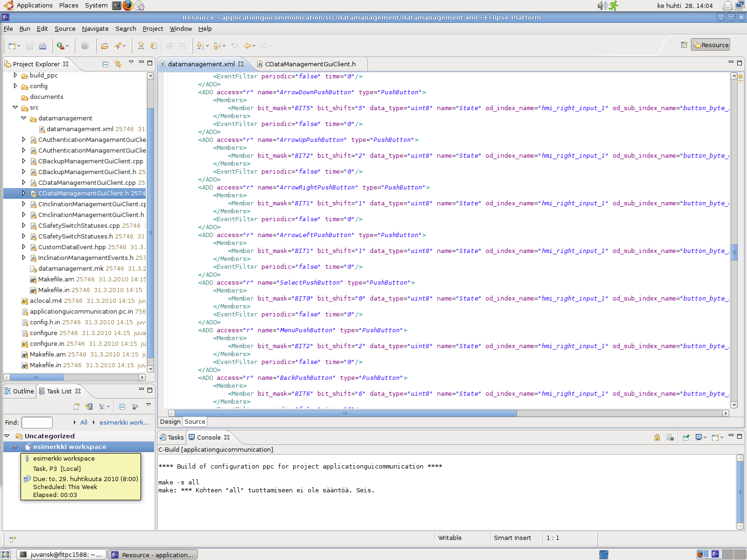Open the Back history dropdown arrow
This screenshot has width=747, height=560.
pos(254,46)
